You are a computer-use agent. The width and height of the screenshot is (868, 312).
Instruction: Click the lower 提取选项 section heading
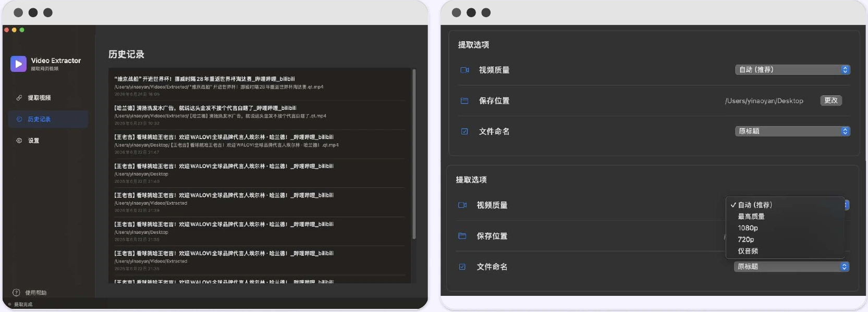click(x=471, y=180)
